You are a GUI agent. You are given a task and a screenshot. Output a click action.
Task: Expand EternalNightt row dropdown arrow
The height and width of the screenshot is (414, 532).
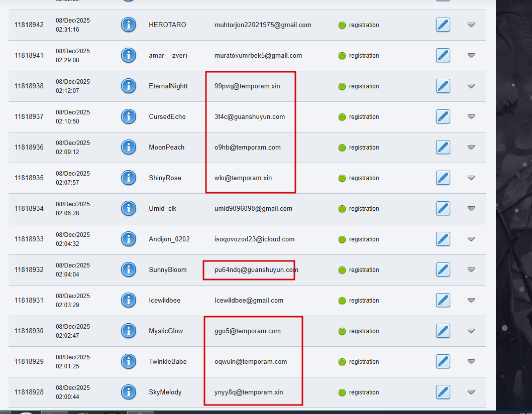click(471, 86)
